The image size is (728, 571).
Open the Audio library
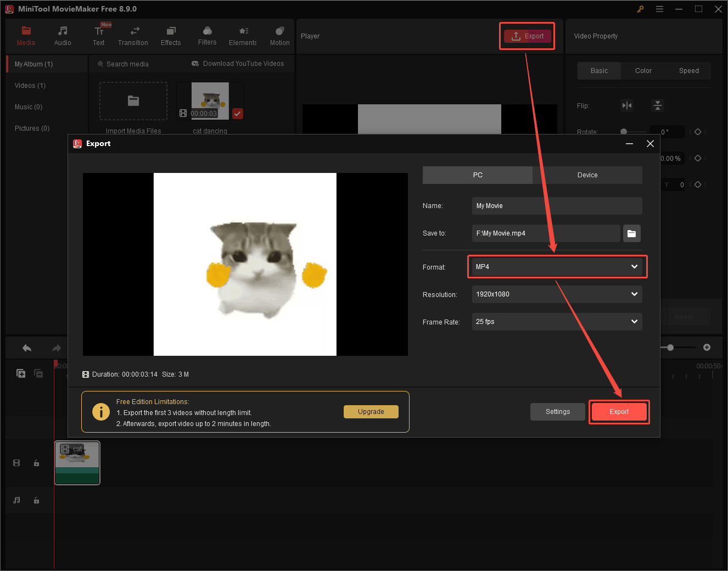point(63,36)
